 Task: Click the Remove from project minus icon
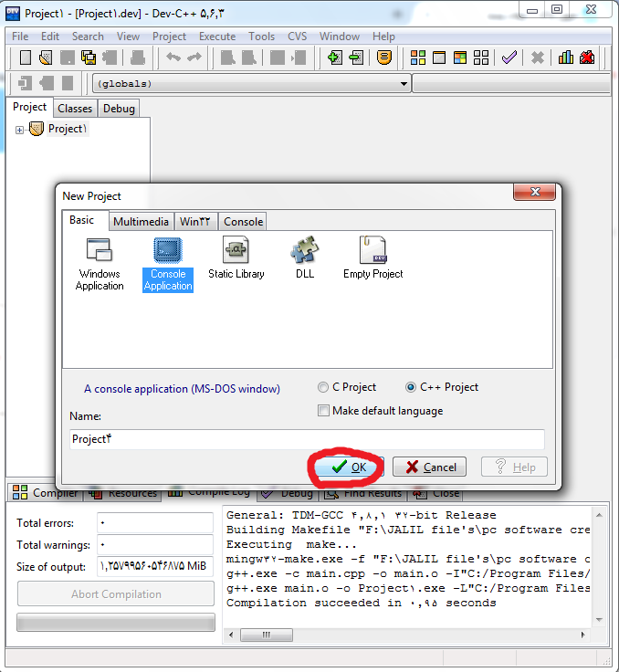tap(356, 57)
